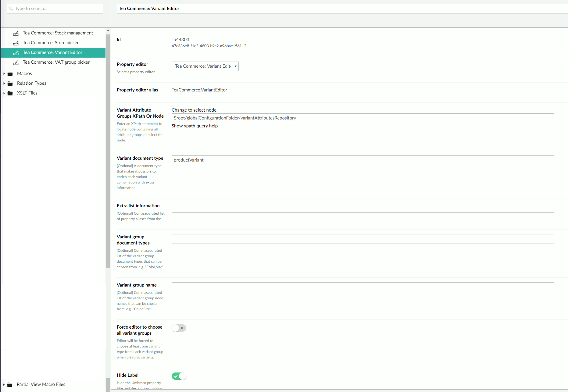
Task: Click the Id value -544303
Action: pyautogui.click(x=180, y=40)
